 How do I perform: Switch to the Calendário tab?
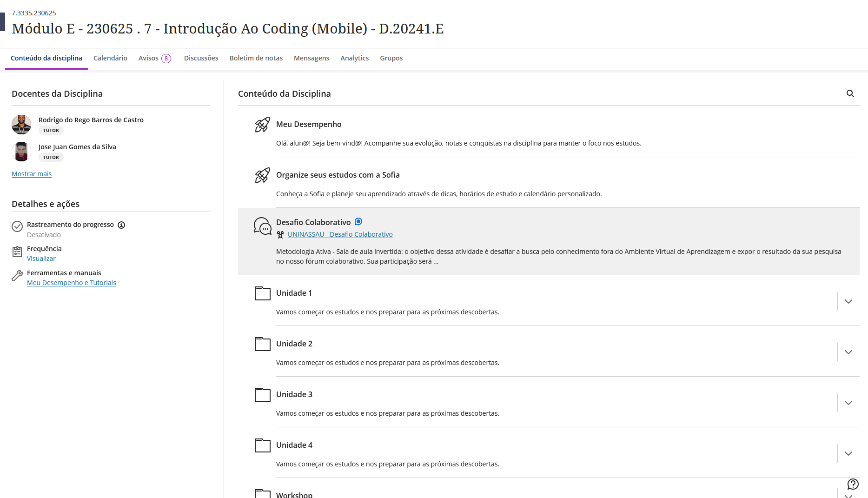coord(110,58)
